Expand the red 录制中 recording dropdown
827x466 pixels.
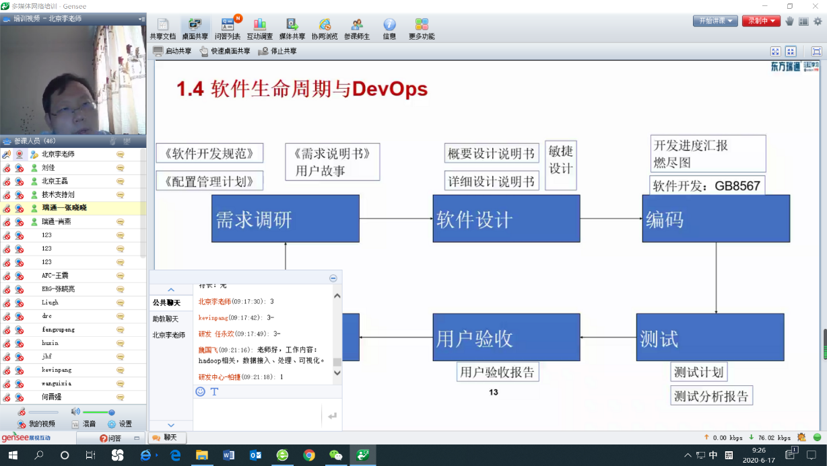coord(760,21)
